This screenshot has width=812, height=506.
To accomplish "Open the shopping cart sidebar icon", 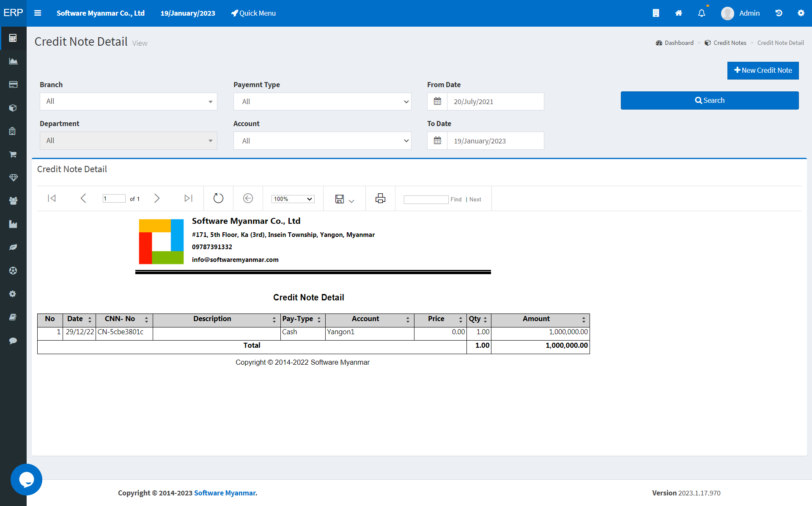I will pos(13,154).
